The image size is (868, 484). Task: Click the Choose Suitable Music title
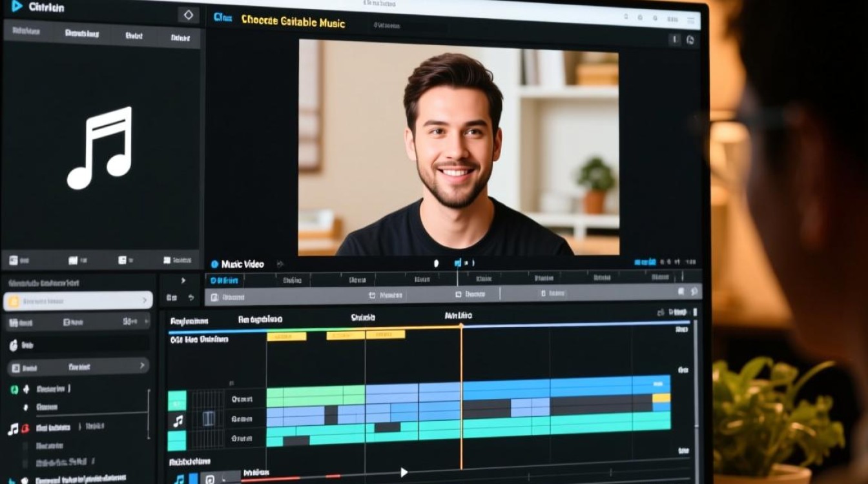pos(293,22)
